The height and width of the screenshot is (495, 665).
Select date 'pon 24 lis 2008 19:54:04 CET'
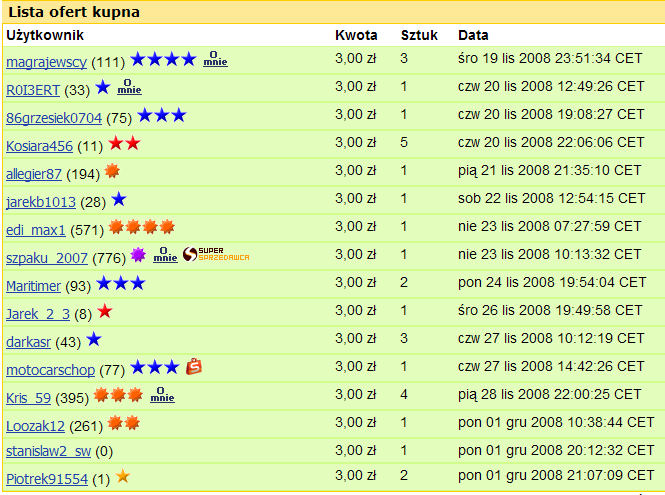(x=552, y=282)
